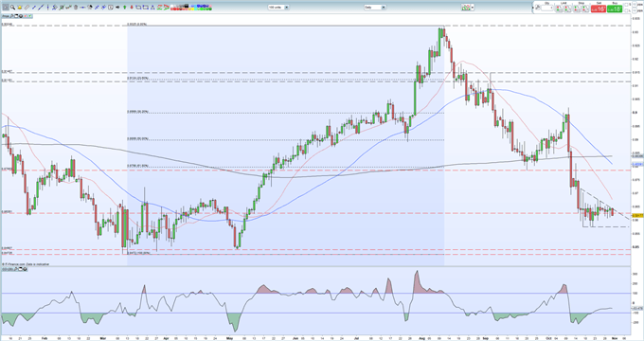Image resolution: width=644 pixels, height=341 pixels.
Task: Select the arrow cursor tool
Action: (6, 7)
